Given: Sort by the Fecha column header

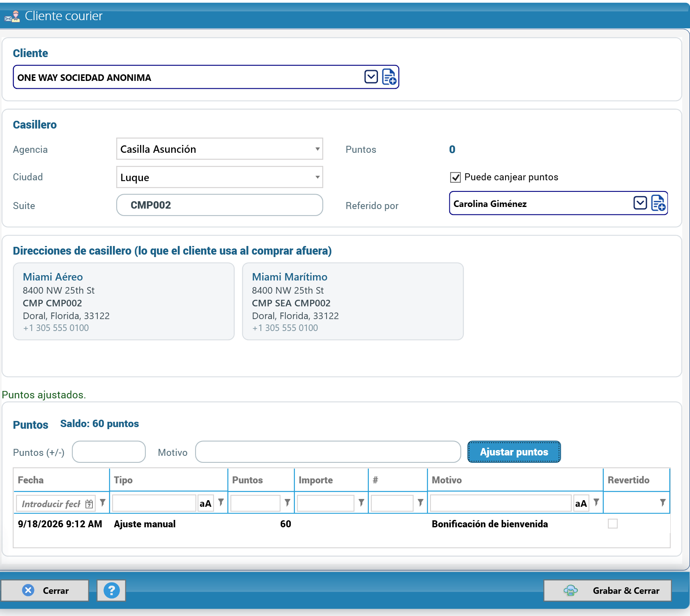Looking at the screenshot, I should 61,480.
